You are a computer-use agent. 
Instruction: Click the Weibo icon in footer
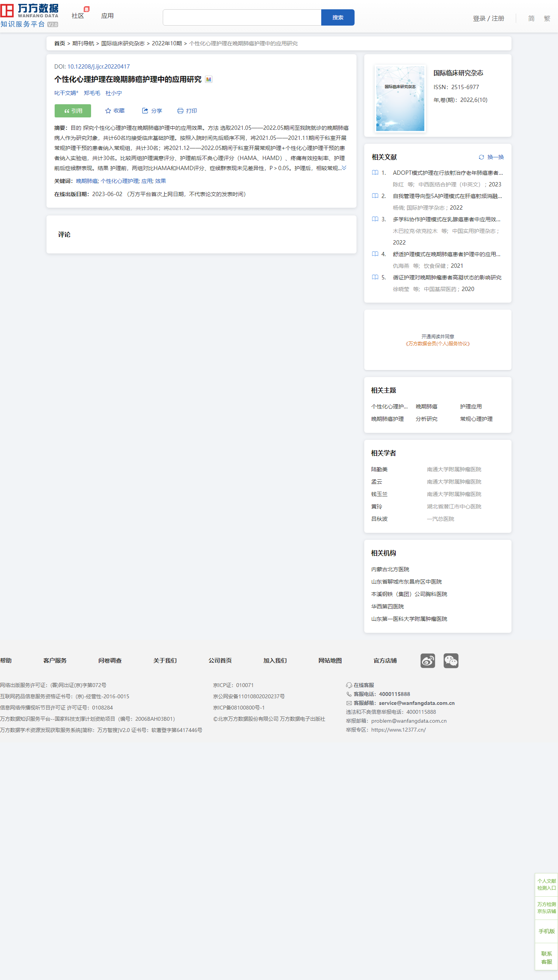click(x=428, y=661)
